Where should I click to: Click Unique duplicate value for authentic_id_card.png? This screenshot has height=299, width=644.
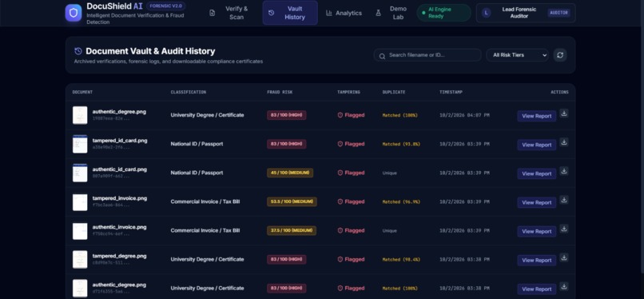click(x=389, y=173)
